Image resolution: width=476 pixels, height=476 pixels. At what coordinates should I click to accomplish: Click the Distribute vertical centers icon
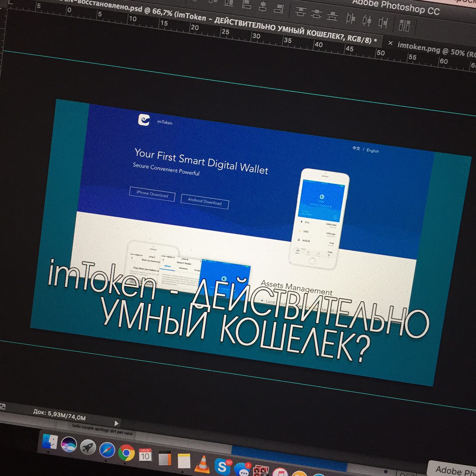[316, 14]
